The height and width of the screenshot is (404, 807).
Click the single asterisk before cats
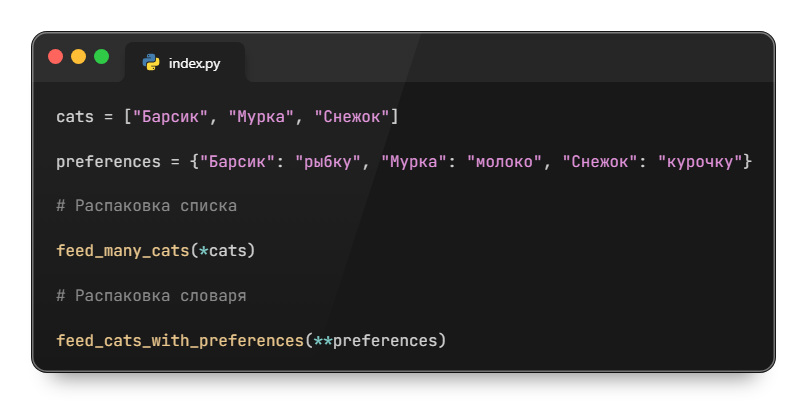tap(203, 250)
